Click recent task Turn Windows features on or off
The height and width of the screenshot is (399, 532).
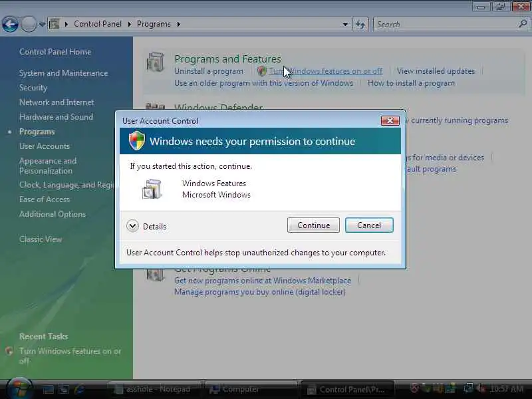[70, 356]
